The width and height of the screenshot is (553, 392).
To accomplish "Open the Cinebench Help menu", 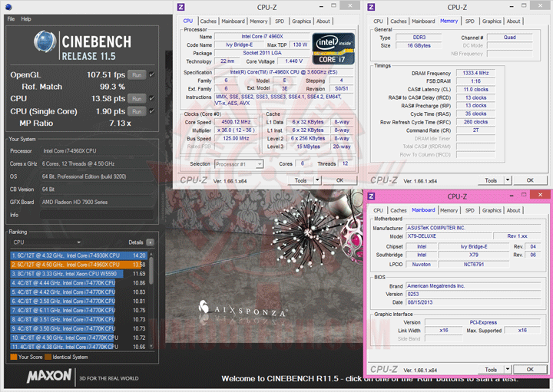I will click(26, 19).
